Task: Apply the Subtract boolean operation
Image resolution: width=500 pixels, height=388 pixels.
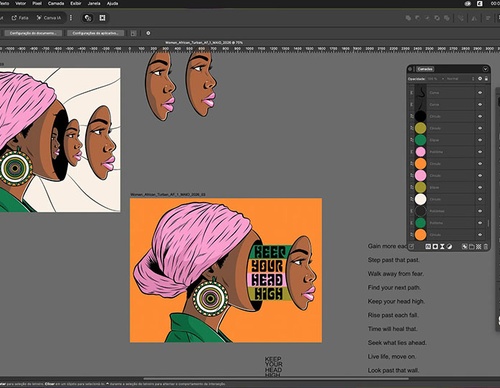Action: [418, 18]
